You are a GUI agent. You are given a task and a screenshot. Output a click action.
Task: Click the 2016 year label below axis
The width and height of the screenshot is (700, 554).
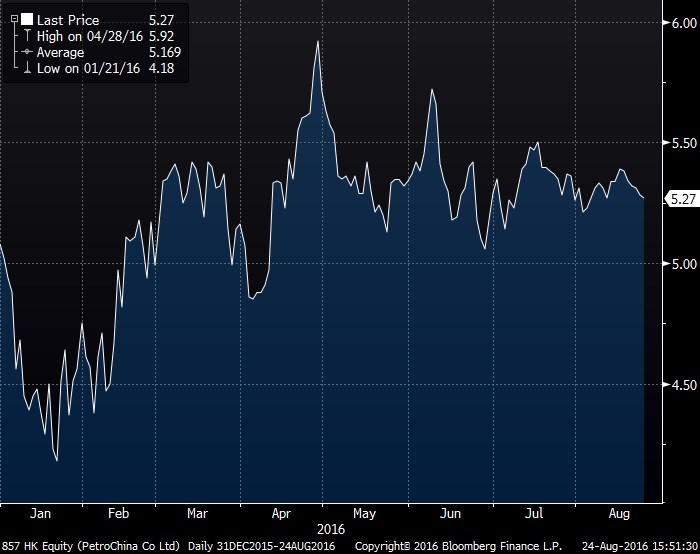pyautogui.click(x=330, y=527)
